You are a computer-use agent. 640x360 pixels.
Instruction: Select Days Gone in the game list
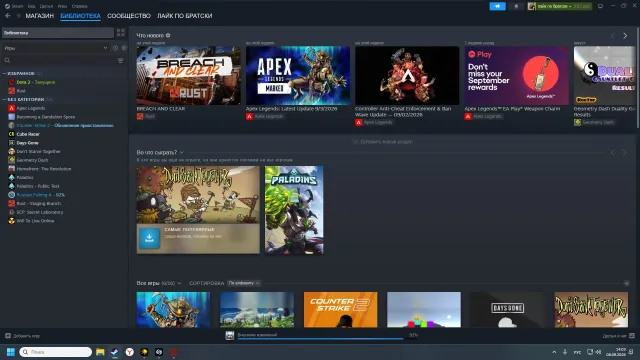tap(27, 143)
